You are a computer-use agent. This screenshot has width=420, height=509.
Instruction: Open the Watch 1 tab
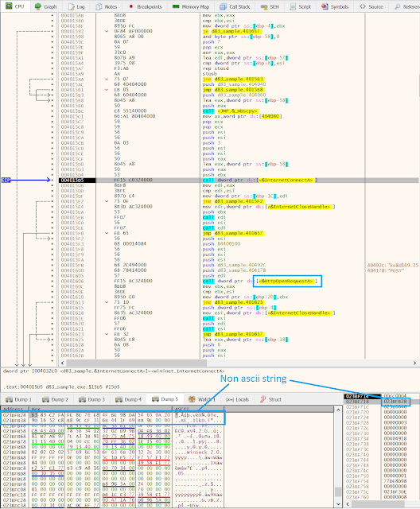[x=202, y=399]
